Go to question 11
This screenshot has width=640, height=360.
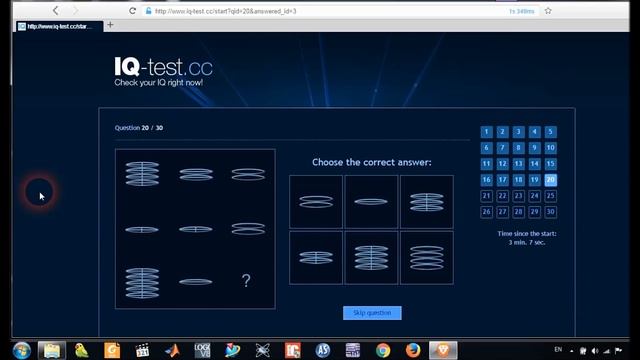(x=486, y=164)
